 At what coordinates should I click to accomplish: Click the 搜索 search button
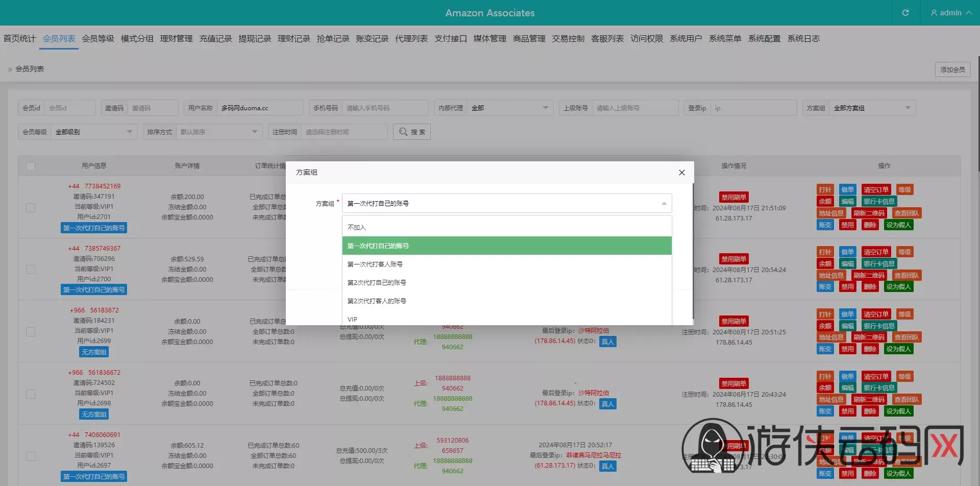click(412, 132)
